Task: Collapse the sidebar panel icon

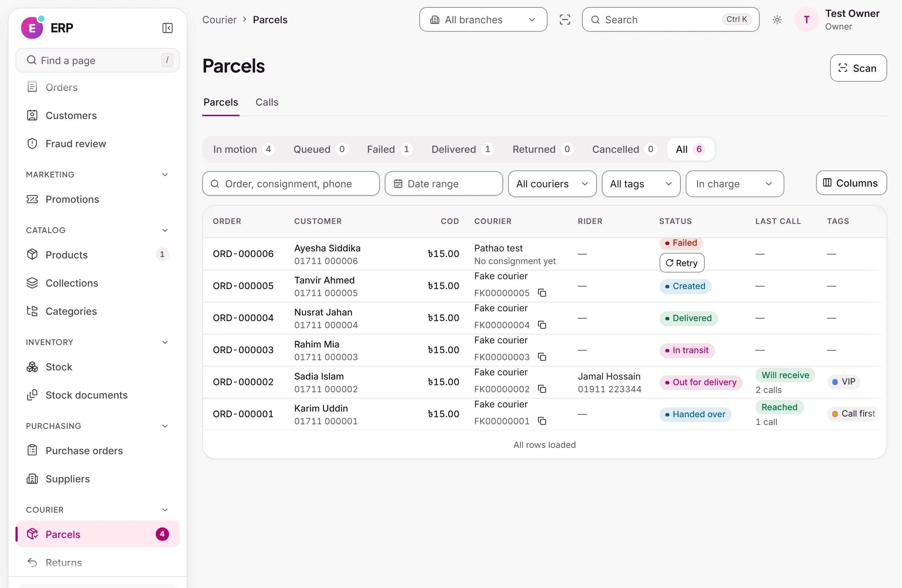Action: pos(167,28)
